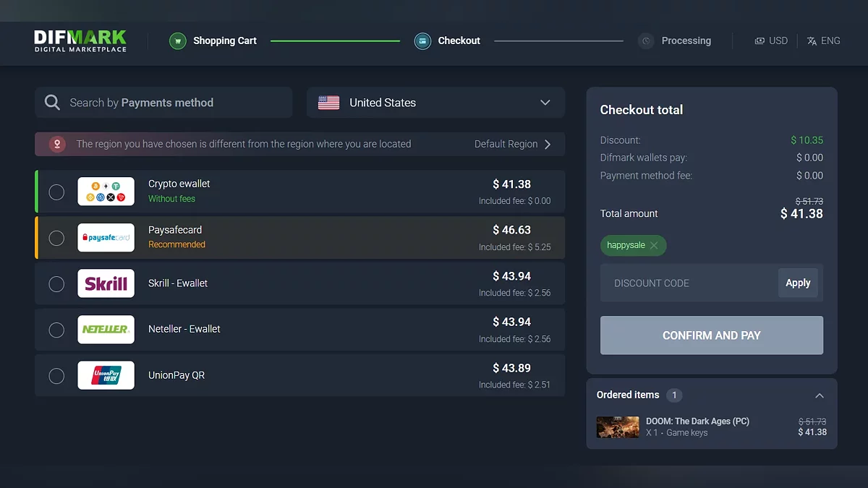Open the ENG language menu

coord(824,41)
